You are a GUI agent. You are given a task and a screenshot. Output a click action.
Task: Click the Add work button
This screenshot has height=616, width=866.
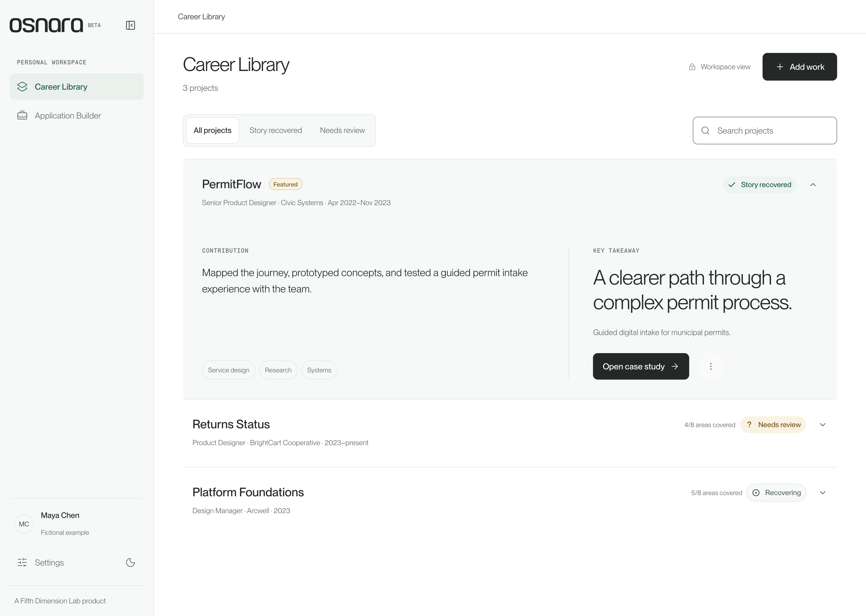point(800,67)
